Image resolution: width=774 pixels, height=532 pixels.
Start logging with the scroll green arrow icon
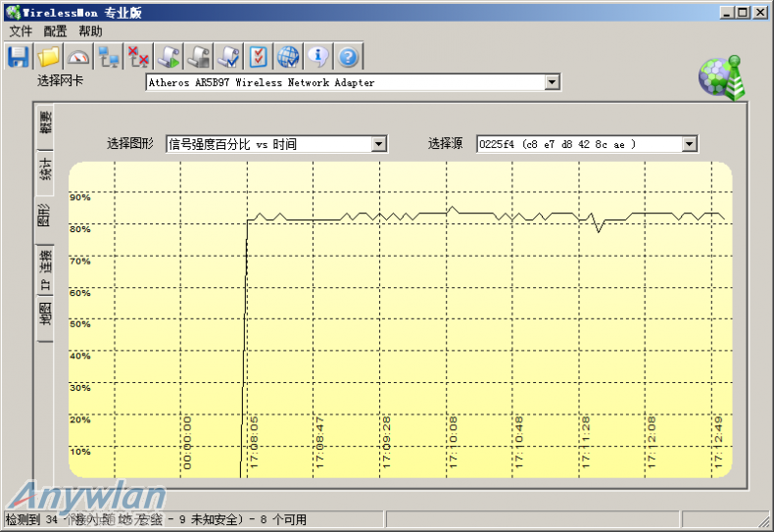point(169,56)
